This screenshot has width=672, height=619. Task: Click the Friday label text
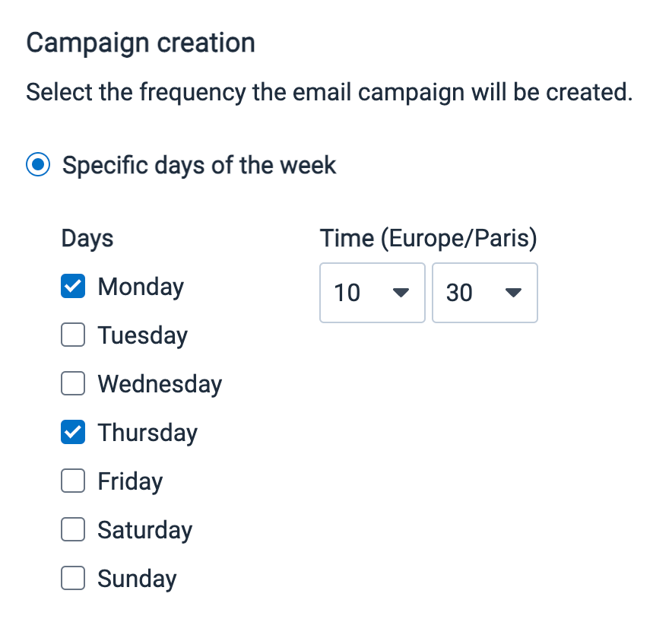point(130,481)
